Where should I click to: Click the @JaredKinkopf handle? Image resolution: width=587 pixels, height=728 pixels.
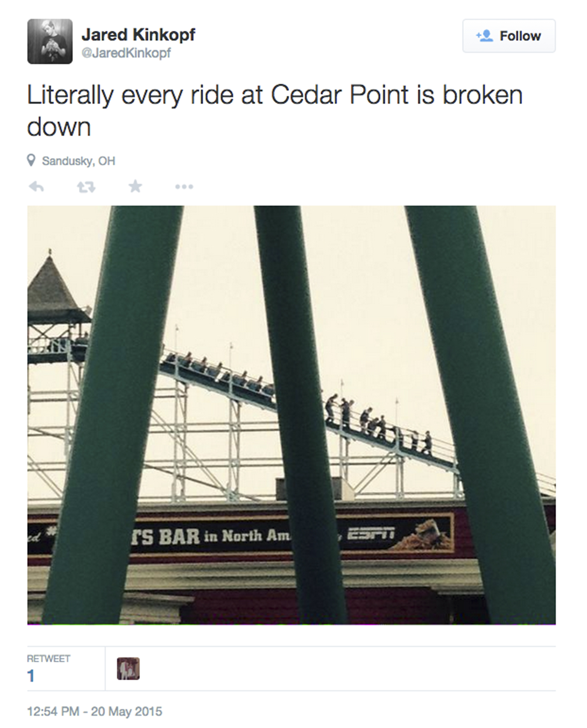(x=126, y=53)
